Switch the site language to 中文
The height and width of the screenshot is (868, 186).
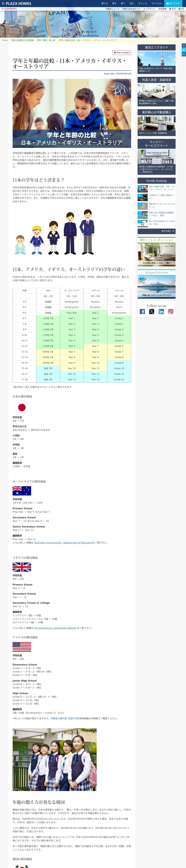coord(173,9)
